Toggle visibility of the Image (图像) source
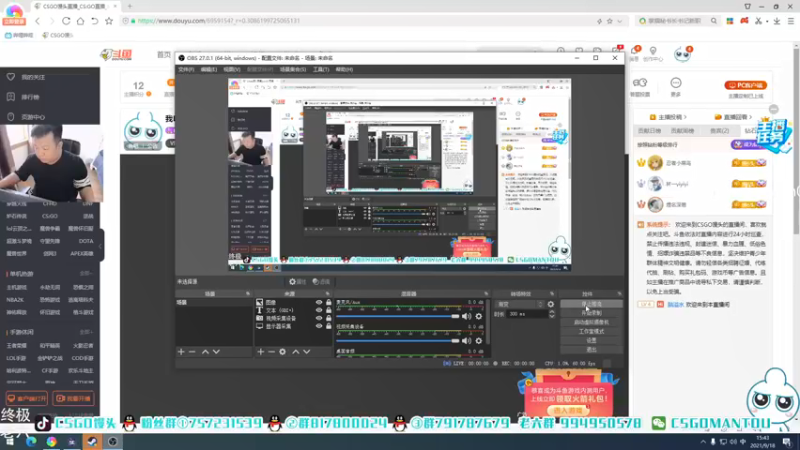Image resolution: width=800 pixels, height=450 pixels. point(319,303)
